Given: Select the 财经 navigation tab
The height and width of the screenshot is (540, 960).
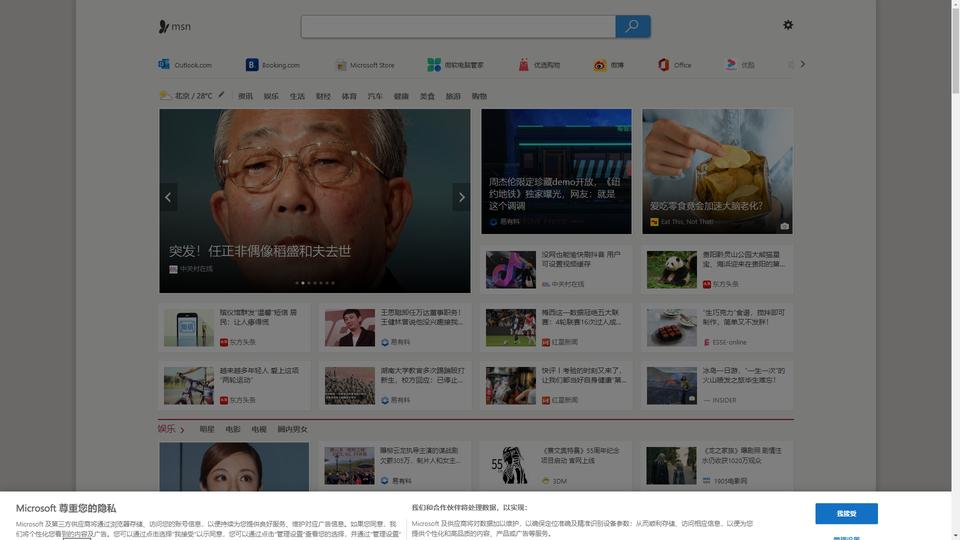Looking at the screenshot, I should pos(323,96).
